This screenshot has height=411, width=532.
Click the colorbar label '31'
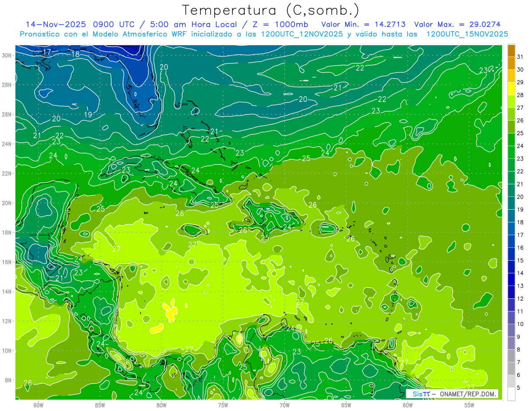point(520,57)
